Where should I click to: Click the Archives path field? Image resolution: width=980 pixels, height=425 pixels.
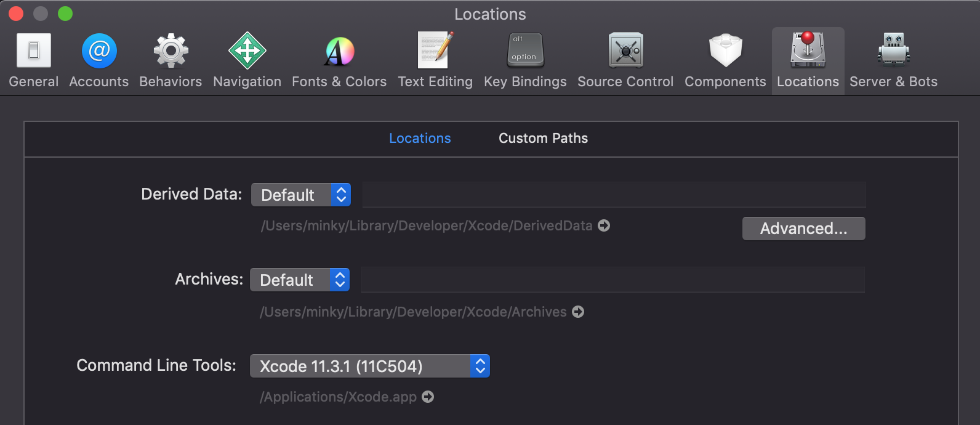point(612,280)
